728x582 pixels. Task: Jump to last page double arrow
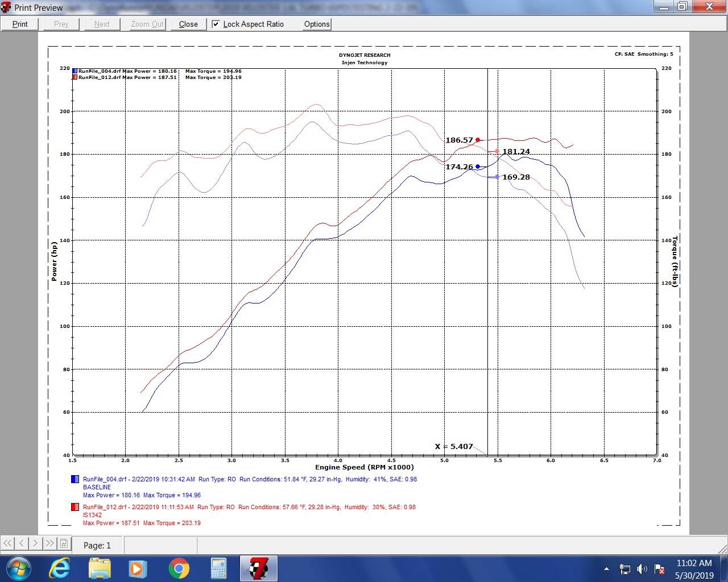(49, 543)
